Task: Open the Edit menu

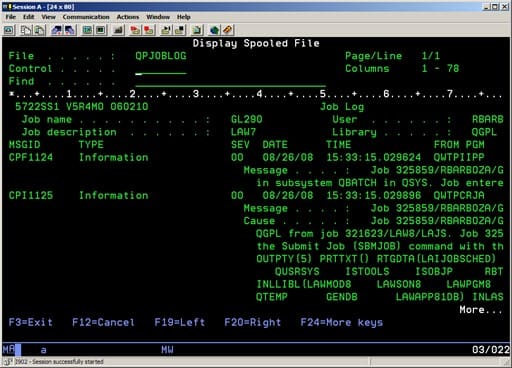Action: [28, 17]
